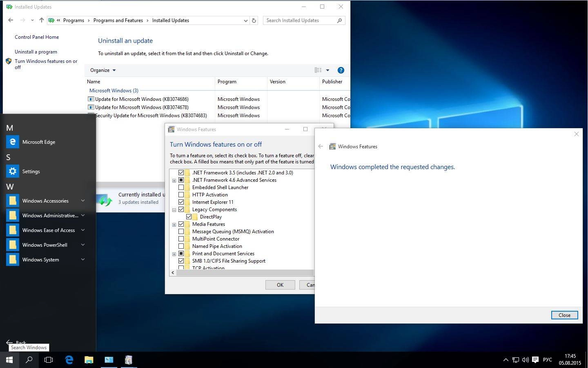
Task: Switch to Windows Features taskbar icon
Action: point(129,360)
